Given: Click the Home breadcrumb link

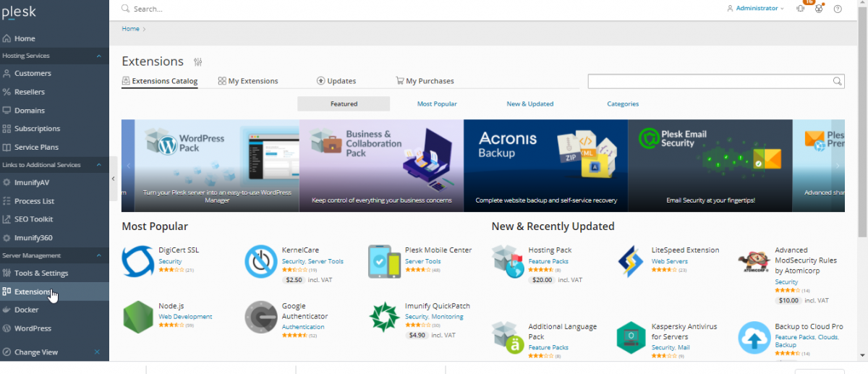Looking at the screenshot, I should click(130, 29).
